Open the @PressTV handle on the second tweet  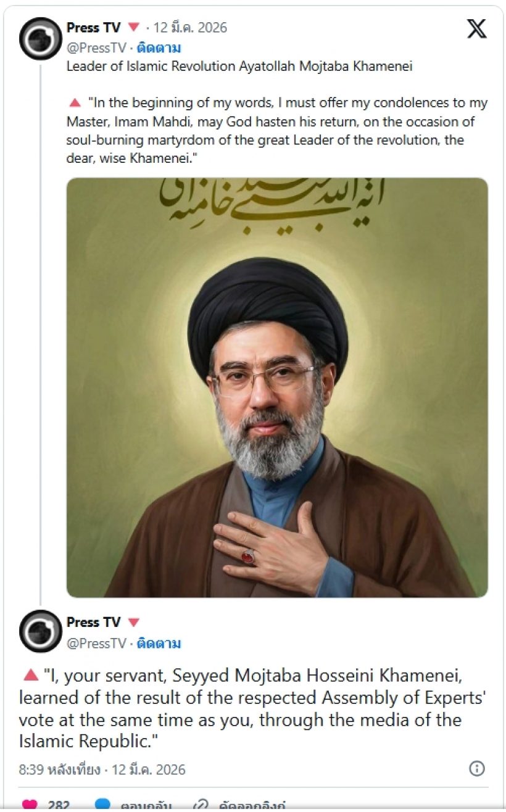pyautogui.click(x=96, y=644)
